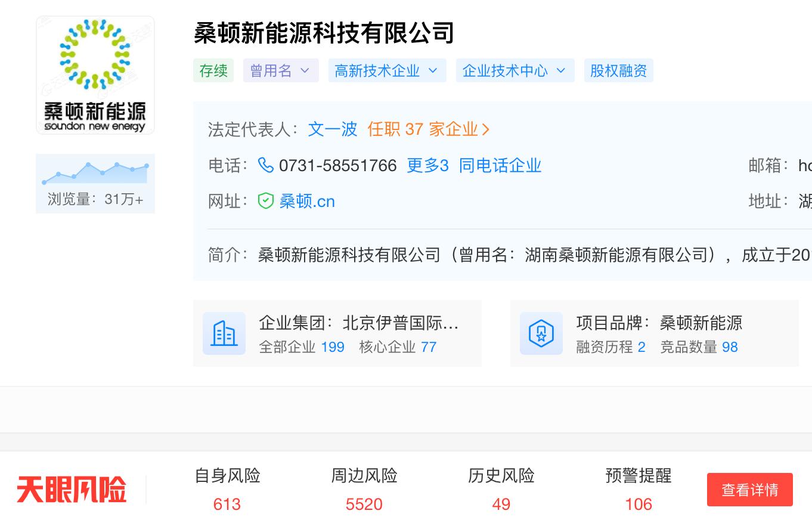The height and width of the screenshot is (526, 812).
Task: Click the 简介 company description text
Action: pyautogui.click(x=535, y=255)
